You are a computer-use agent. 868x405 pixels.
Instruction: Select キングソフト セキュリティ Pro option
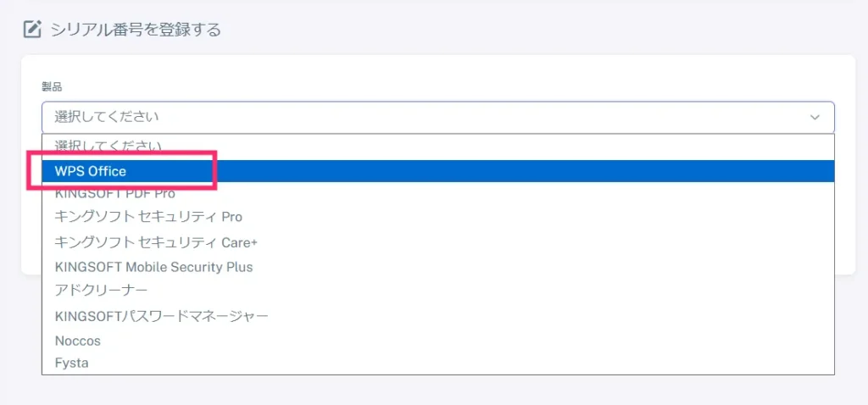(x=148, y=217)
